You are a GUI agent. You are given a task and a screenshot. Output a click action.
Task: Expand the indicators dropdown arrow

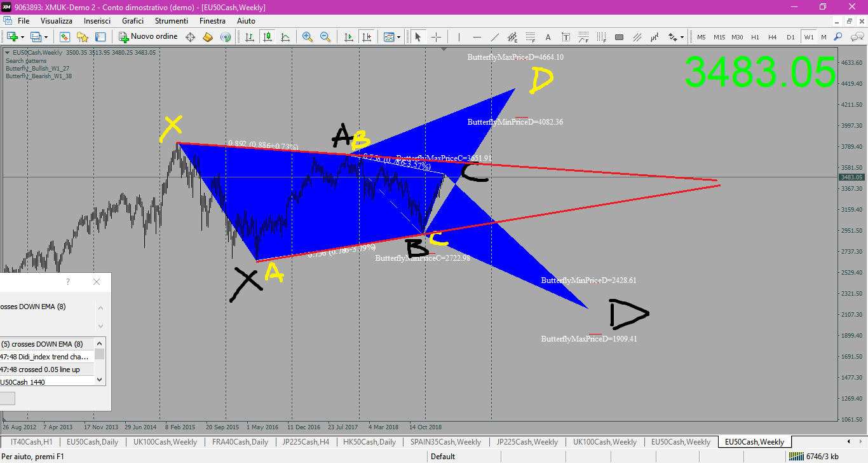(x=398, y=37)
